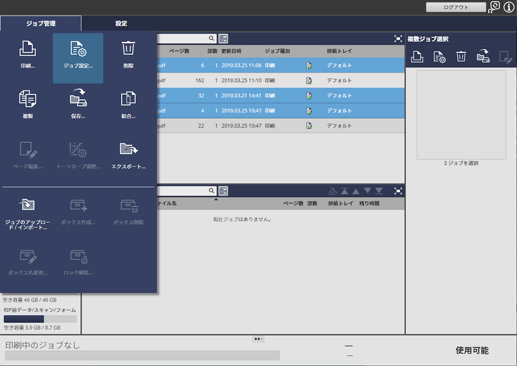
Task: Click status icon in the 162-page job row
Action: (309, 81)
